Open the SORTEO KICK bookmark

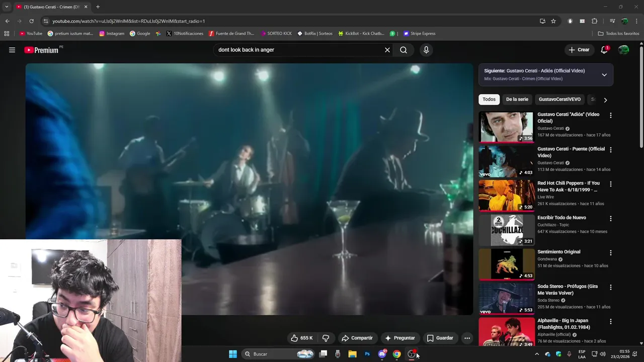point(276,34)
